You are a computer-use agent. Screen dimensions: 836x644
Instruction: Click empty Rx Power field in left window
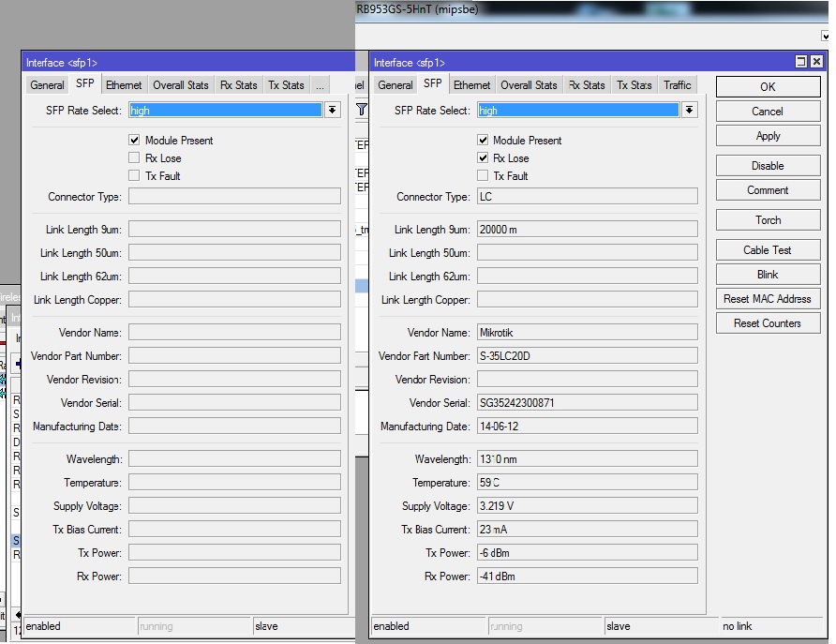coord(234,577)
